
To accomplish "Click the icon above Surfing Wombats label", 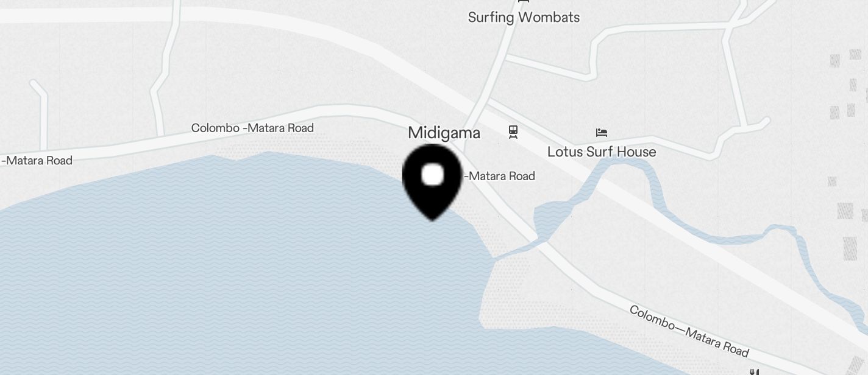I will (x=522, y=2).
